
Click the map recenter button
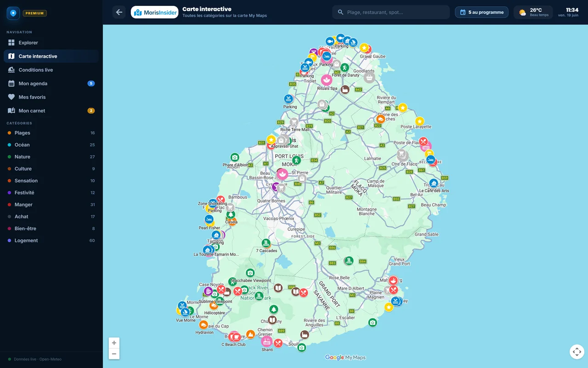pos(577,352)
